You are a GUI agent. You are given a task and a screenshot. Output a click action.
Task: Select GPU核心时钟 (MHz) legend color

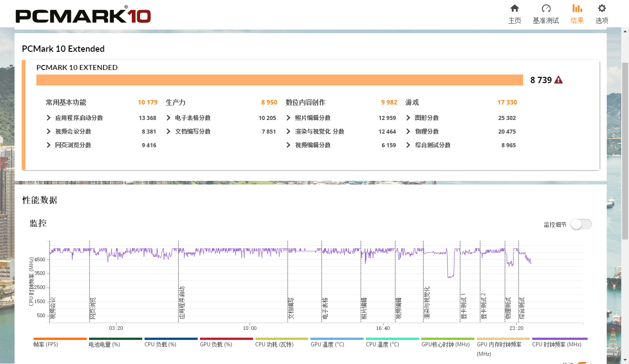(x=448, y=339)
